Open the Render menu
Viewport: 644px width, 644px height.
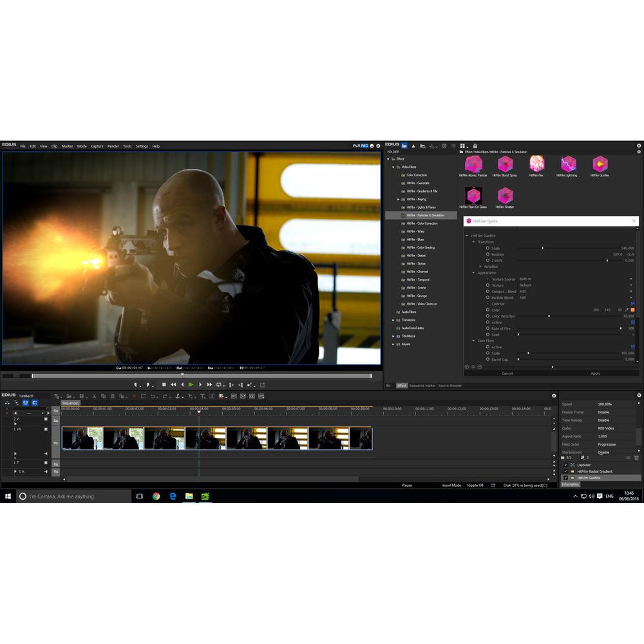113,146
